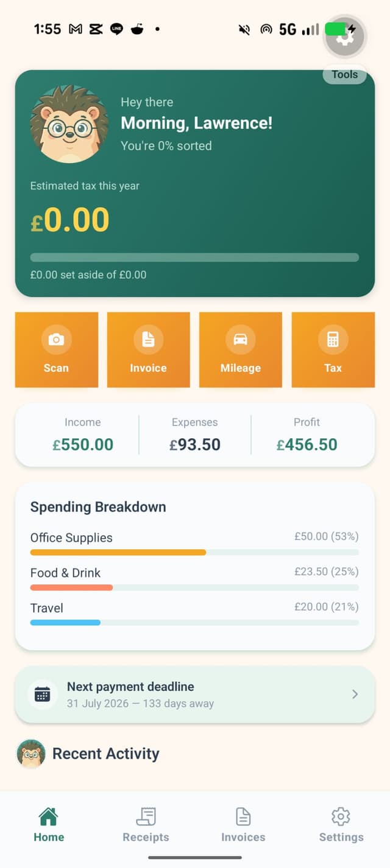This screenshot has width=390, height=868.
Task: Tap the tax set-aside progress bar
Action: (x=194, y=257)
